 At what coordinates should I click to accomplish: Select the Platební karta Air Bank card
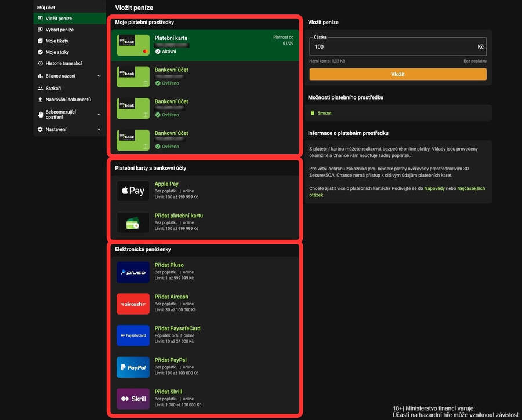point(133,45)
